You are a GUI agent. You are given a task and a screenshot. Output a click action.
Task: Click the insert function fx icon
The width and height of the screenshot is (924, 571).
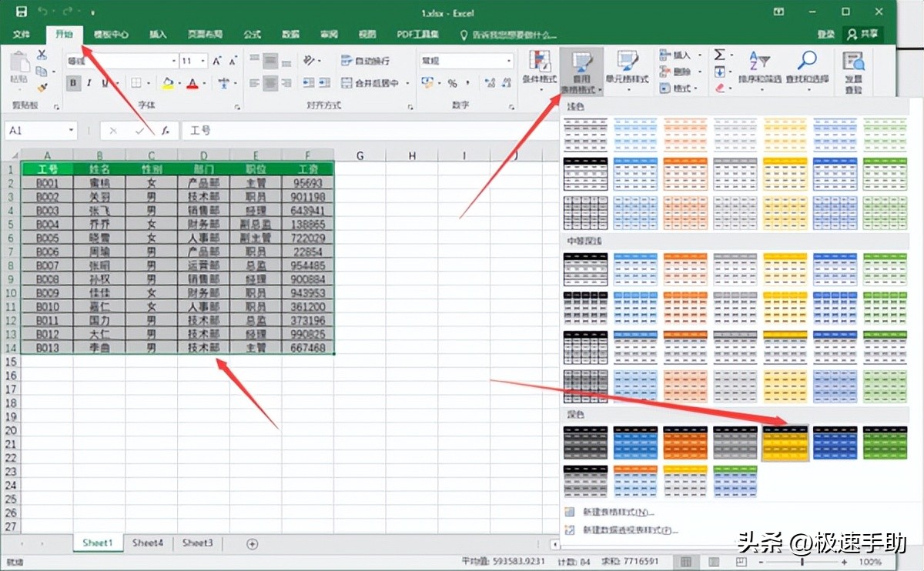165,131
